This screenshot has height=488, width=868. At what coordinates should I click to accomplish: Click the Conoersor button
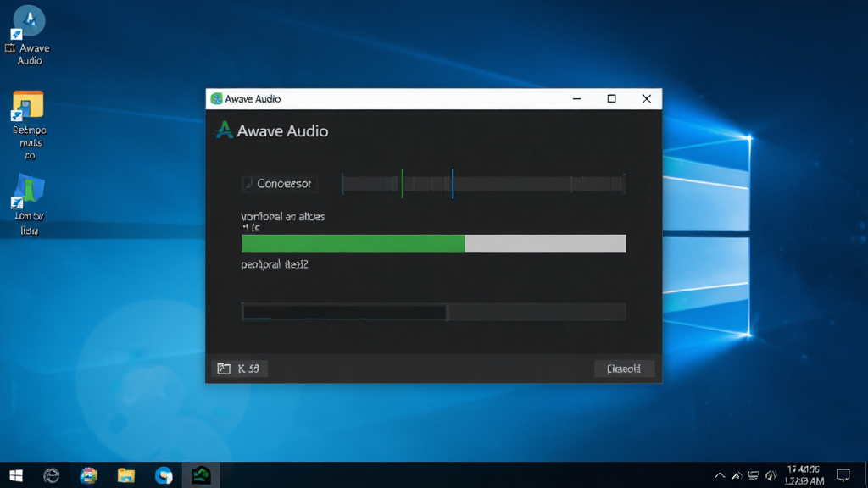point(279,184)
